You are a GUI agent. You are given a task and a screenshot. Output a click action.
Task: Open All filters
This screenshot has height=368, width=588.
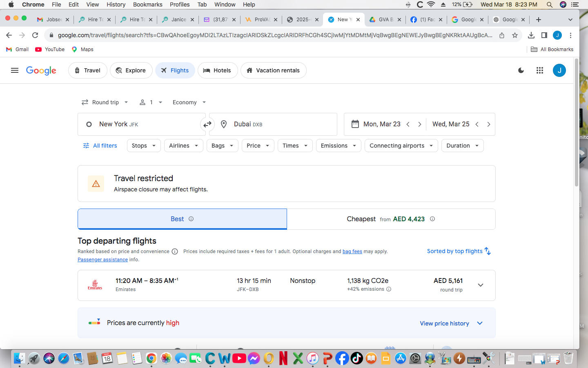(100, 146)
